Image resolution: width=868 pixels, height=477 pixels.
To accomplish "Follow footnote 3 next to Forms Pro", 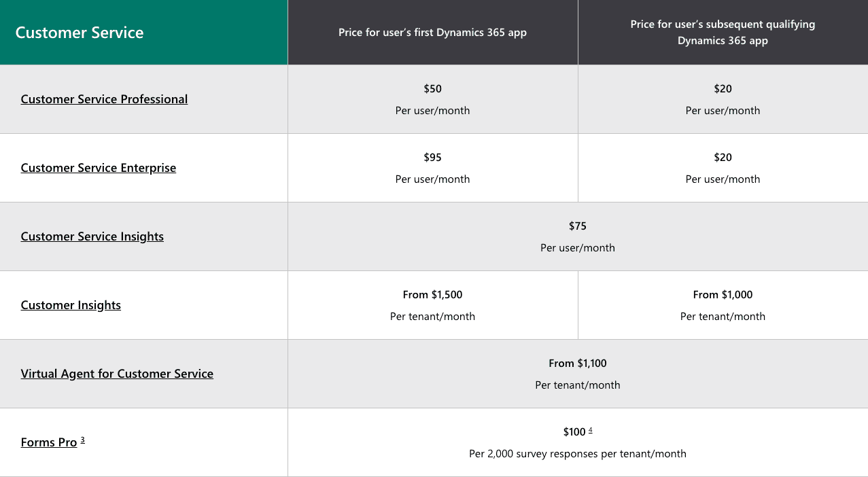I will pos(82,440).
